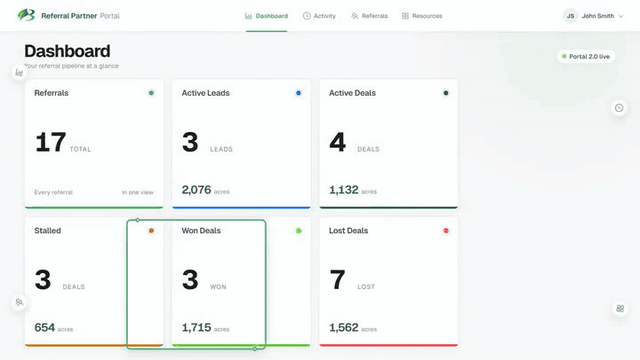This screenshot has width=640, height=360.
Task: Click the '4' active deals number
Action: coord(338,142)
